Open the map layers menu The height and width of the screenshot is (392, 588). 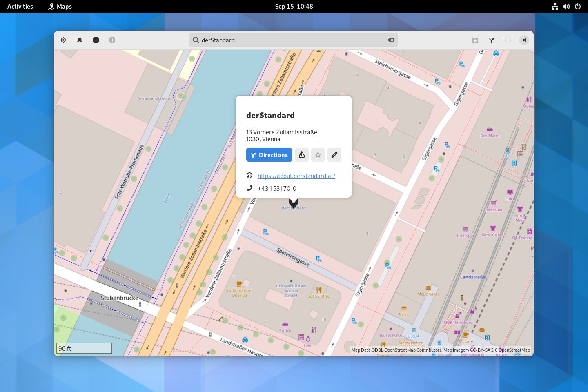point(80,40)
